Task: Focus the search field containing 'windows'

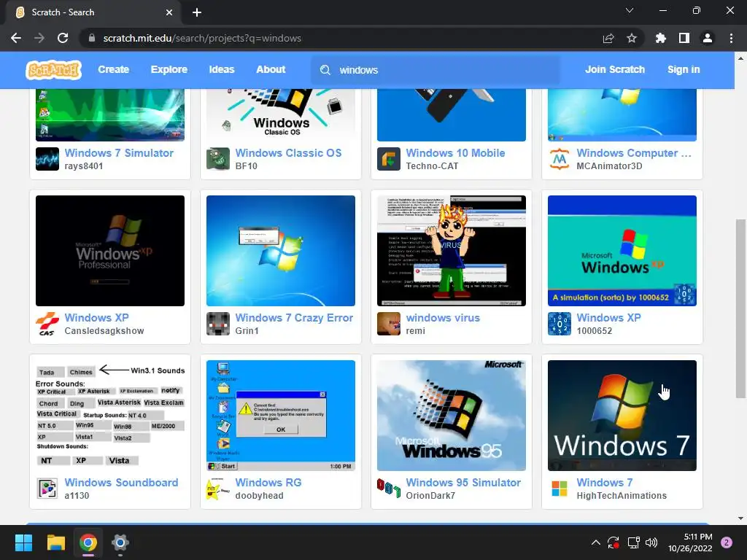Action: click(436, 70)
